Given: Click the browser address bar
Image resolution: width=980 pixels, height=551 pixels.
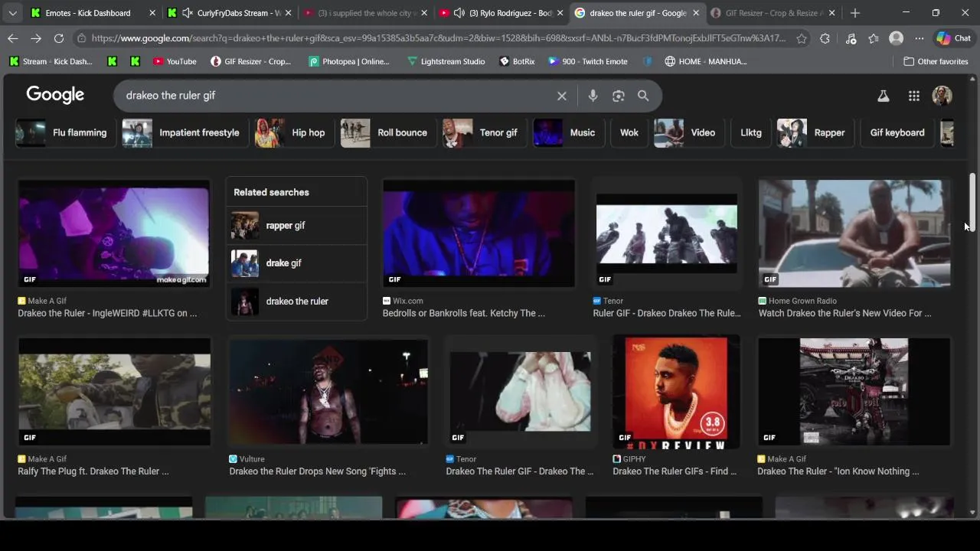Looking at the screenshot, I should pyautogui.click(x=438, y=38).
